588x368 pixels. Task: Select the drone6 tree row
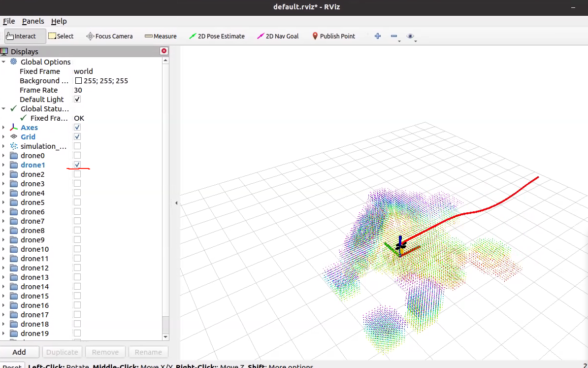coord(81,211)
